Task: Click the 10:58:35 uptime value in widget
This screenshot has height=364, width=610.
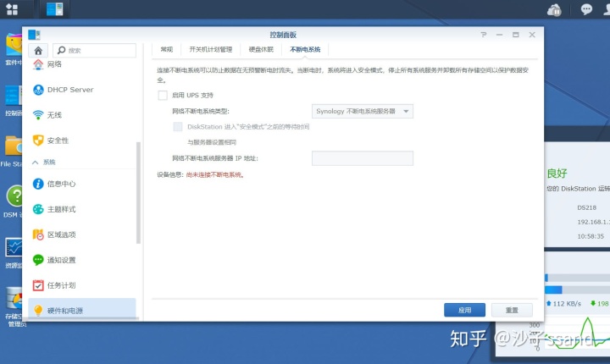Action: (591, 236)
